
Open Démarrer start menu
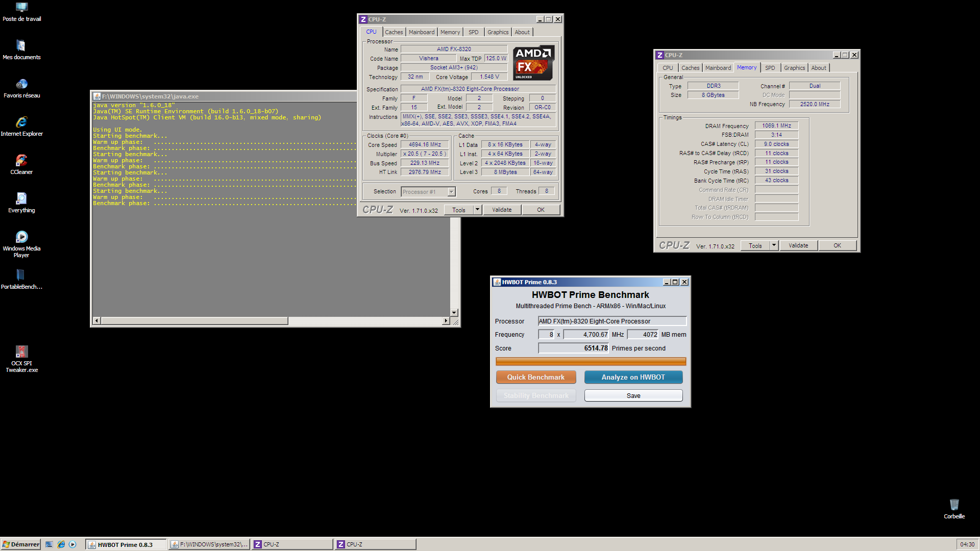tap(21, 544)
